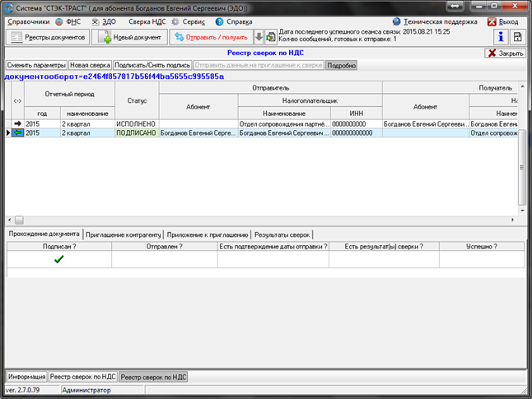Click the blue information icon

click(x=501, y=37)
